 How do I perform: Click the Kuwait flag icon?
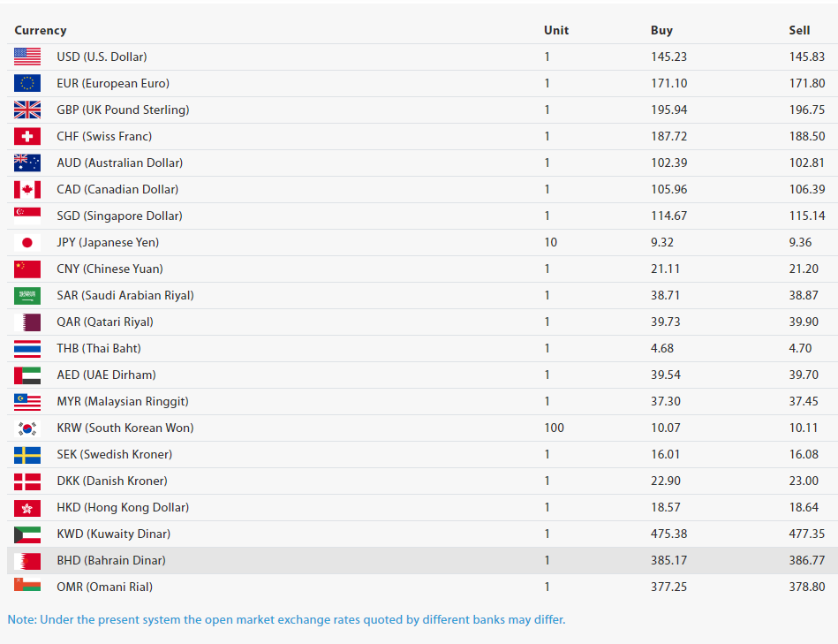click(x=27, y=534)
